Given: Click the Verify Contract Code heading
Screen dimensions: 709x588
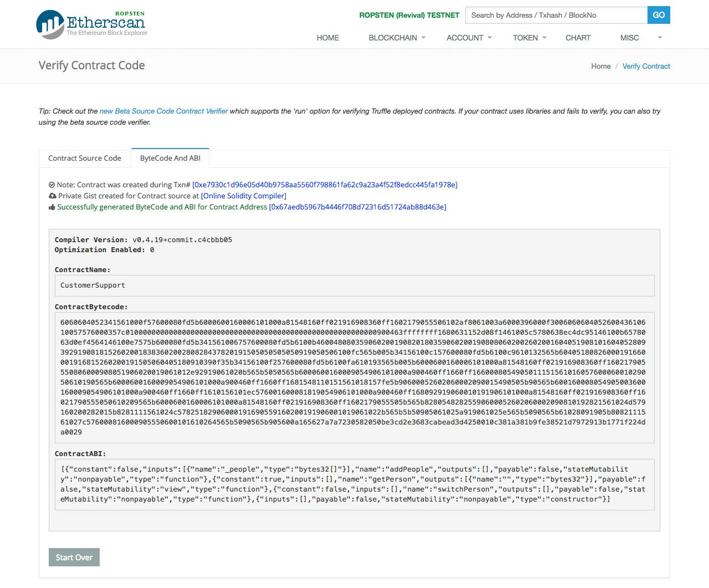Looking at the screenshot, I should click(92, 65).
